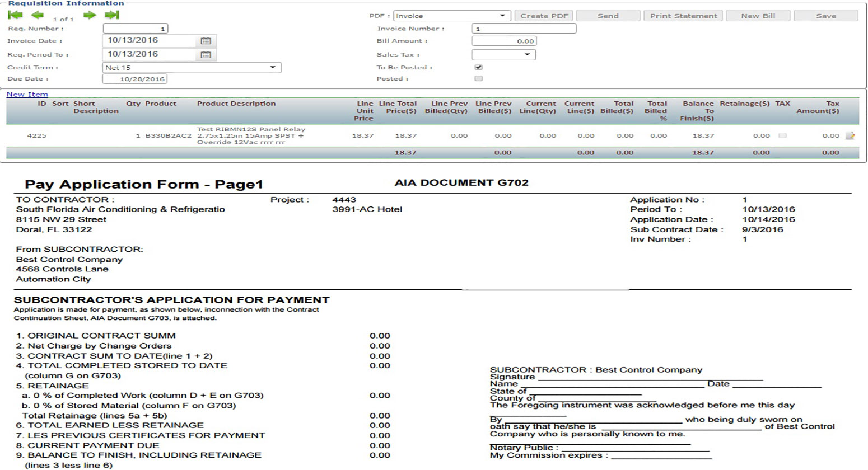Click Print Statement
Viewport: 868px width, 470px height.
683,15
